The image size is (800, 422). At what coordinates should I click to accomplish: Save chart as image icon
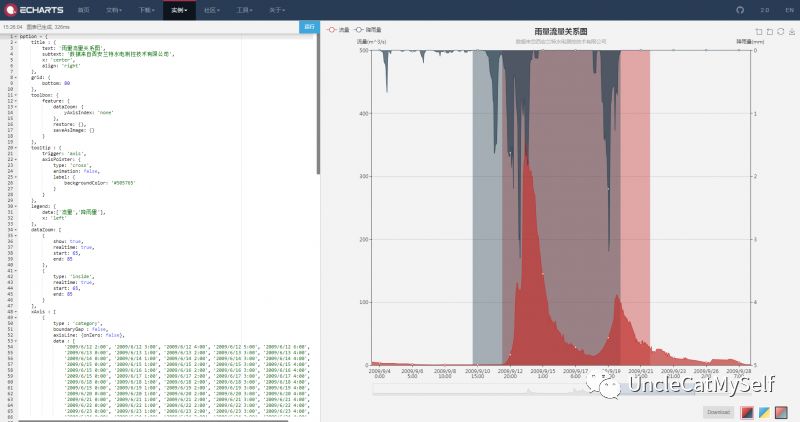[792, 32]
